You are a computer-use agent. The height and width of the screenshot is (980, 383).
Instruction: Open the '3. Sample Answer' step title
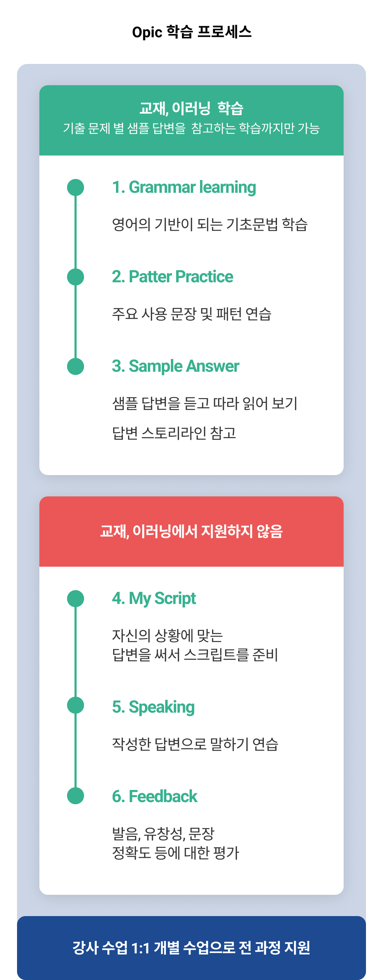pos(176,366)
